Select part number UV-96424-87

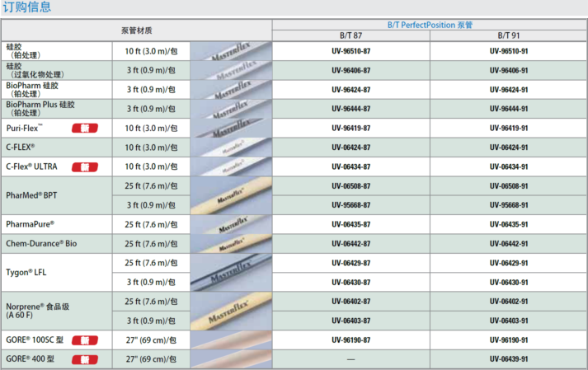(351, 90)
